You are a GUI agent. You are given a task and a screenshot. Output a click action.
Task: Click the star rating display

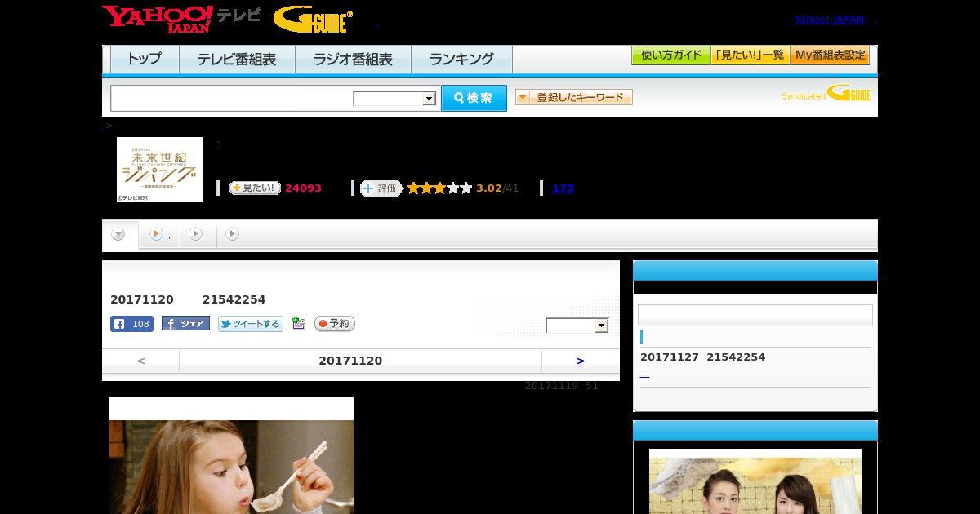point(439,188)
